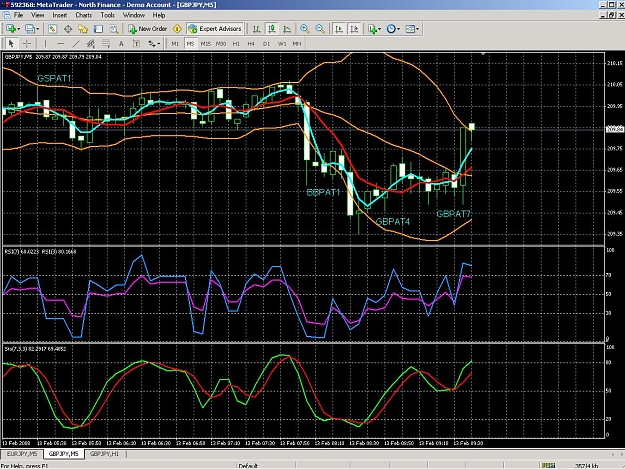Switch to the line chart type

287,29
